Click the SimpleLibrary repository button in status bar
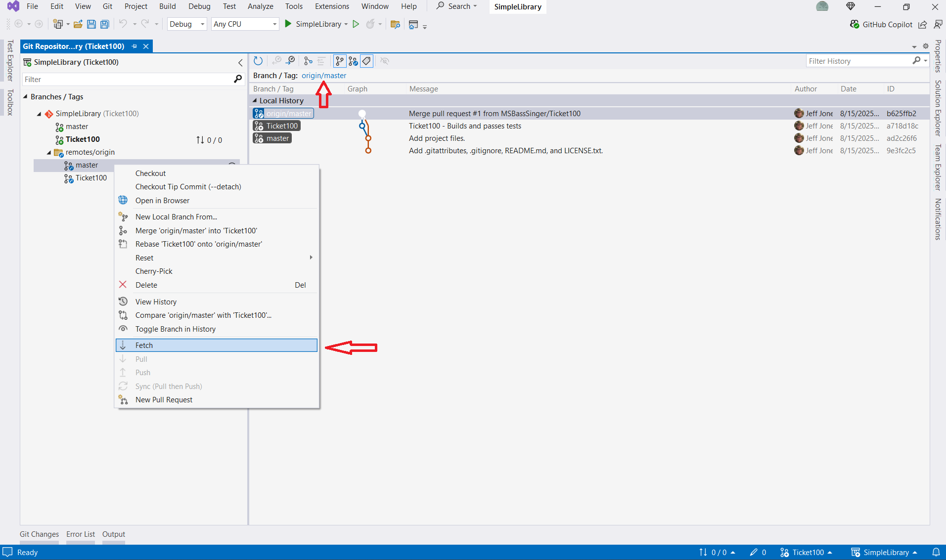The image size is (946, 560). (884, 552)
